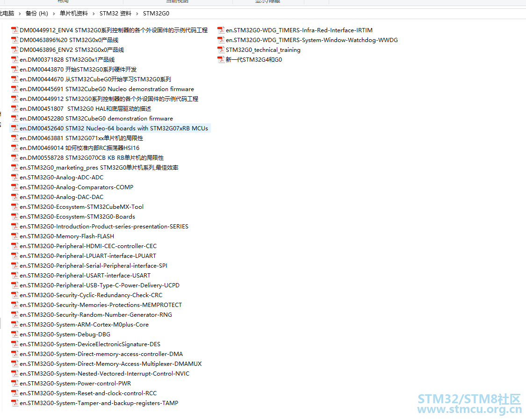Select file en.STM32G0-Security-Cyclic-Redundancy-Check-CRC
Image resolution: width=526 pixels, height=420 pixels.
tap(86, 295)
